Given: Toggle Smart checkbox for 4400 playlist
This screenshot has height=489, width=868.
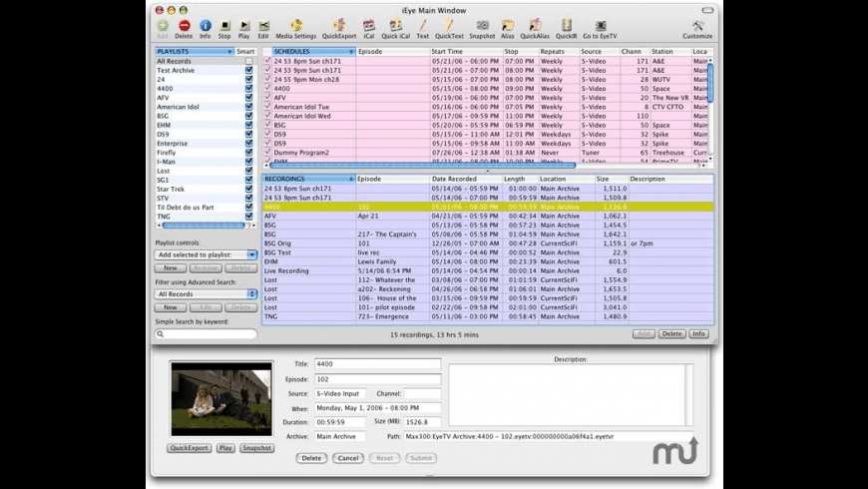Looking at the screenshot, I should pyautogui.click(x=249, y=89).
